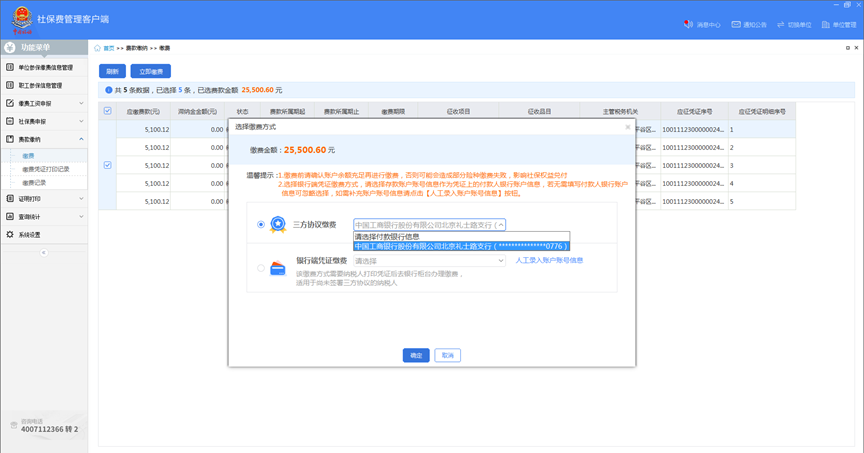
Task: Click voucher number cell in detail row 4
Action: 694,183
